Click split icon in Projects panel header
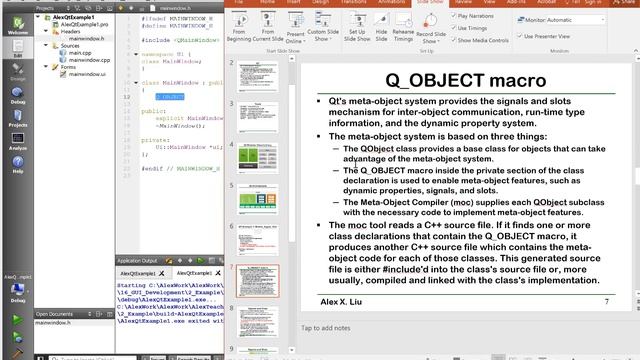 pos(99,8)
